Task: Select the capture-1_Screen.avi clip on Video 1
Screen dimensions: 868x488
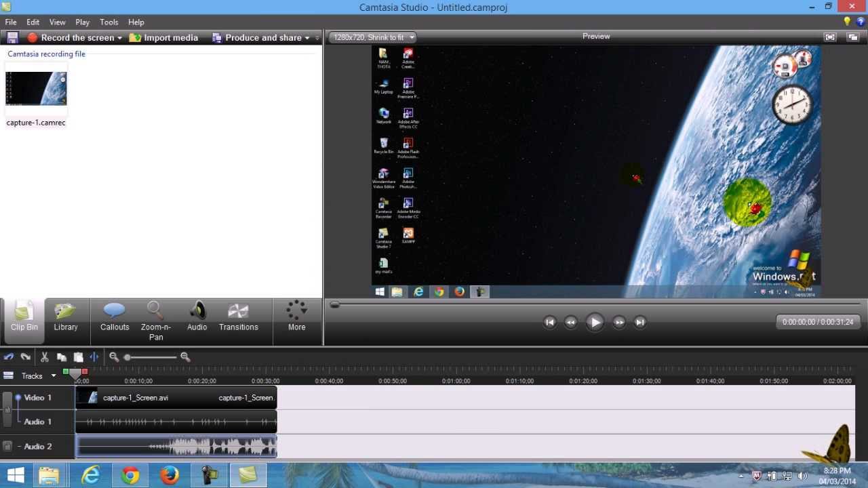Action: (176, 398)
